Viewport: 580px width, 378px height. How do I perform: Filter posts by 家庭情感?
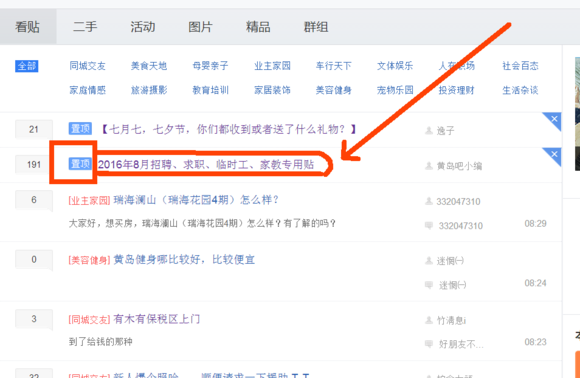[88, 90]
